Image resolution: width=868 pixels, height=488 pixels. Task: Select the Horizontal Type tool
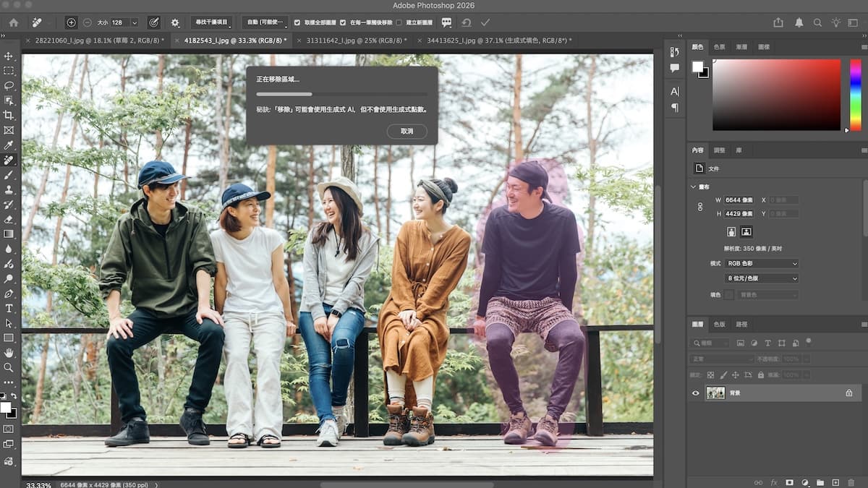click(x=9, y=308)
